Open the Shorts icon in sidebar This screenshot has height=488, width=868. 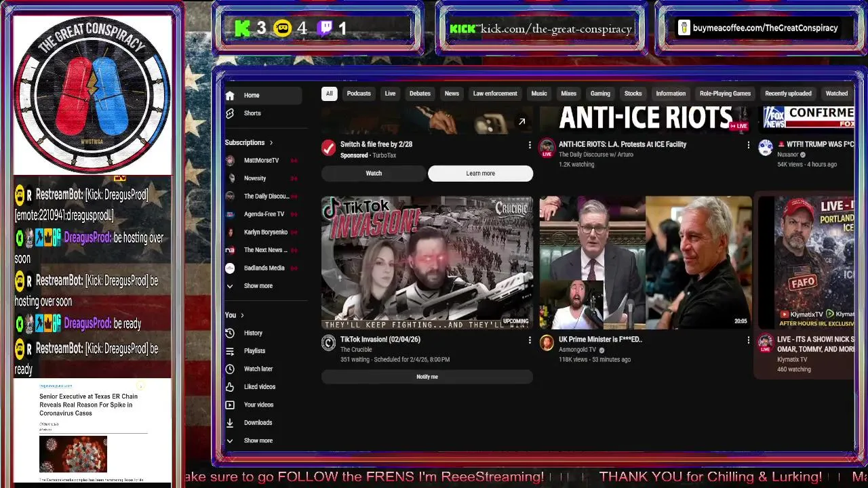(x=230, y=113)
